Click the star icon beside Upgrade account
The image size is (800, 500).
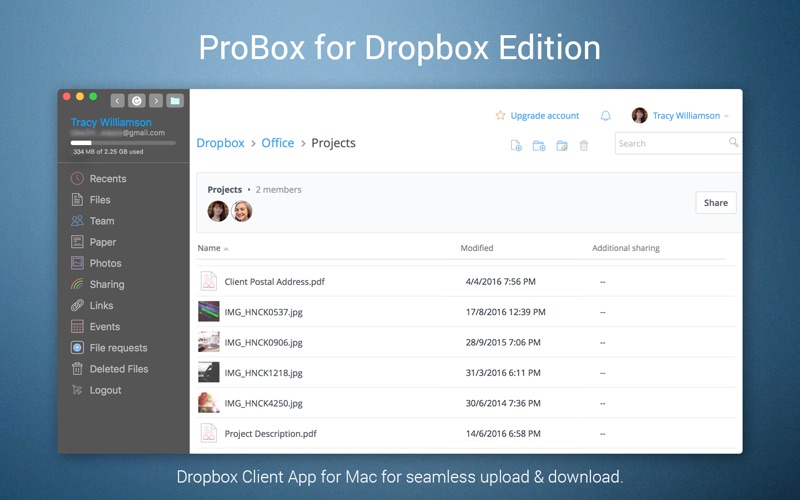pos(501,115)
